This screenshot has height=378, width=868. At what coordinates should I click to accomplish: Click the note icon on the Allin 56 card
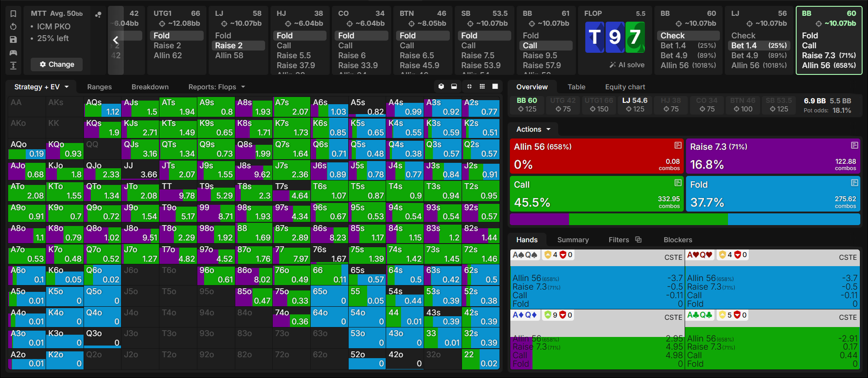[678, 145]
